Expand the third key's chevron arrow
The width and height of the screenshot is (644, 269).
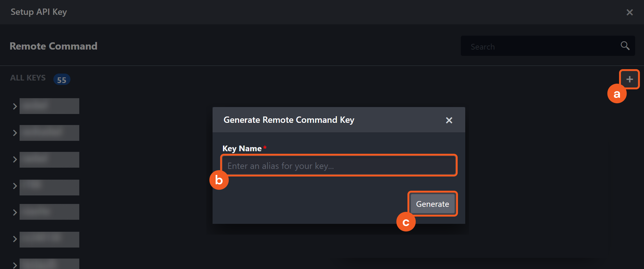click(x=15, y=159)
